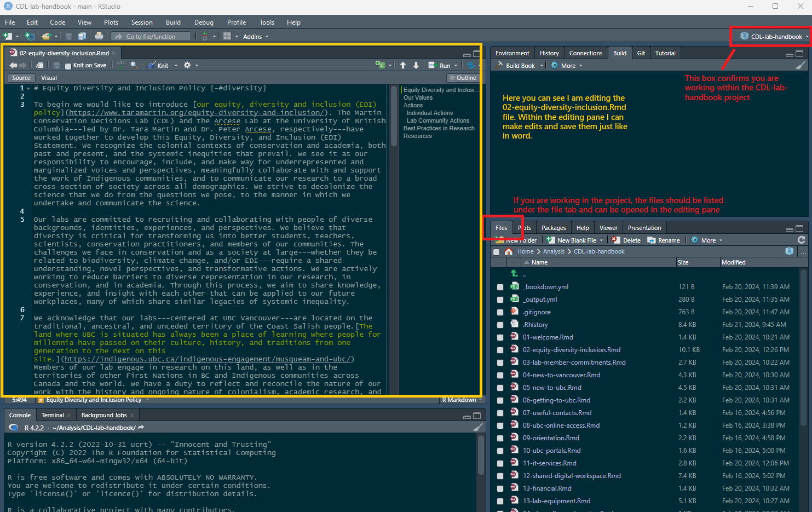Check the box next to 01-welcome.Rmd

pyautogui.click(x=500, y=338)
